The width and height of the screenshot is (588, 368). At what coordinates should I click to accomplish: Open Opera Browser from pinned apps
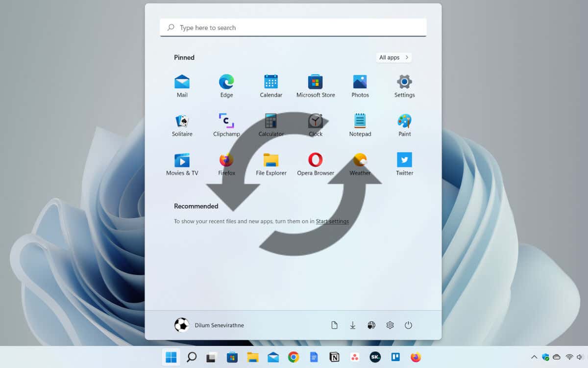316,164
